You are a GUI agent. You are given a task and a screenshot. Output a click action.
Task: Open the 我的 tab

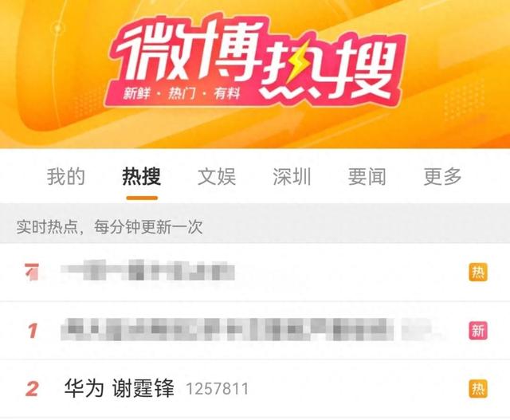[65, 177]
